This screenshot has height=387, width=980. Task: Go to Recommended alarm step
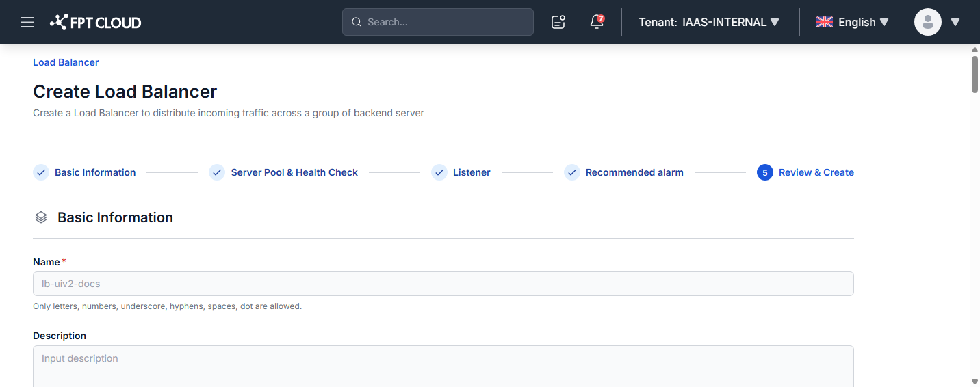[634, 172]
